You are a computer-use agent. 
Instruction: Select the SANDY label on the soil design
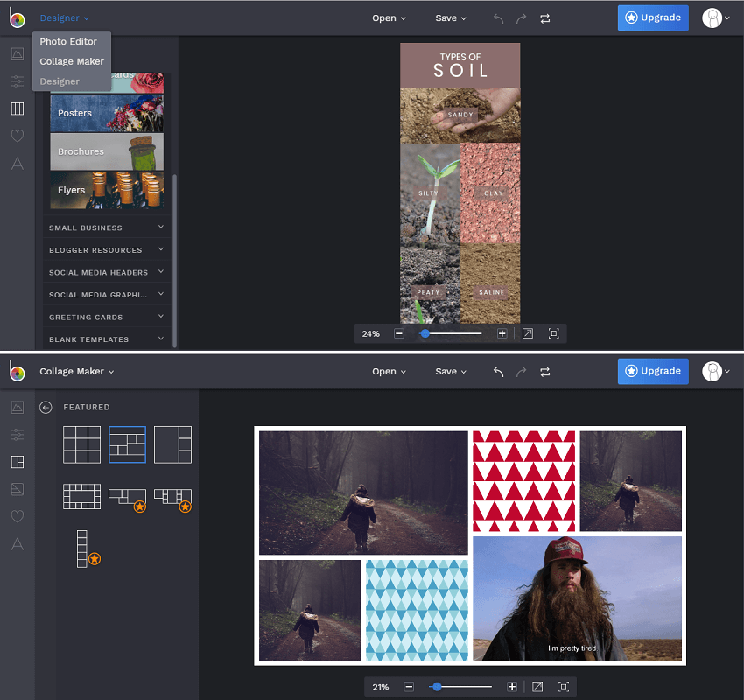pyautogui.click(x=460, y=115)
